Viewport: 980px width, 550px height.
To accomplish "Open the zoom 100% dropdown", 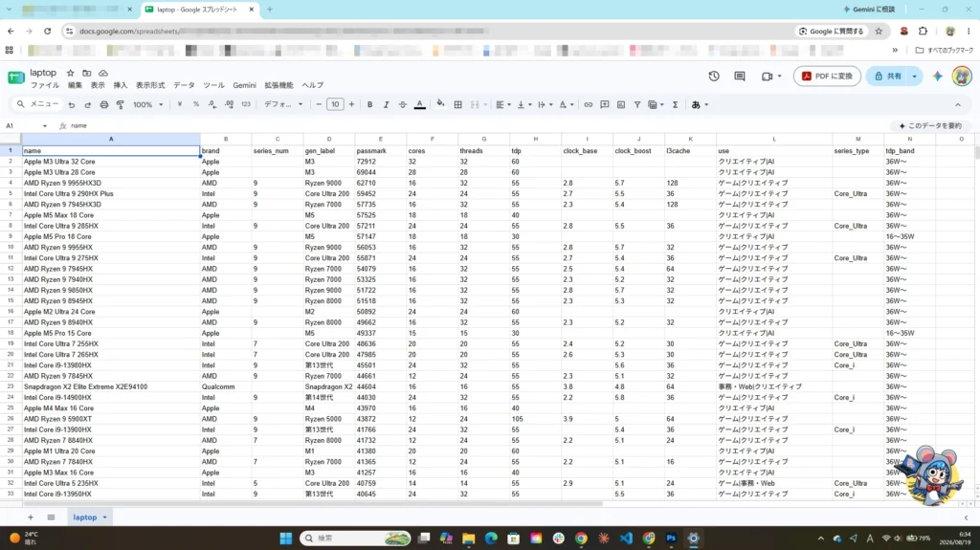I will [148, 105].
